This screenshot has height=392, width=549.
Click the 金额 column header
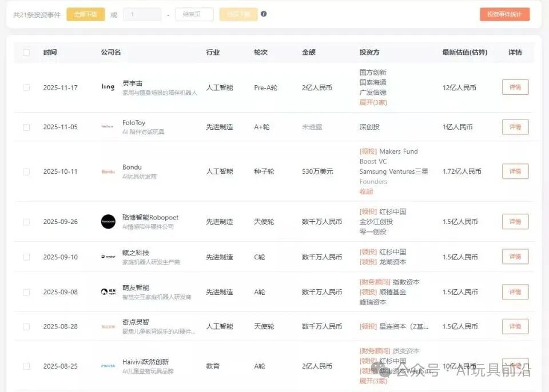309,52
